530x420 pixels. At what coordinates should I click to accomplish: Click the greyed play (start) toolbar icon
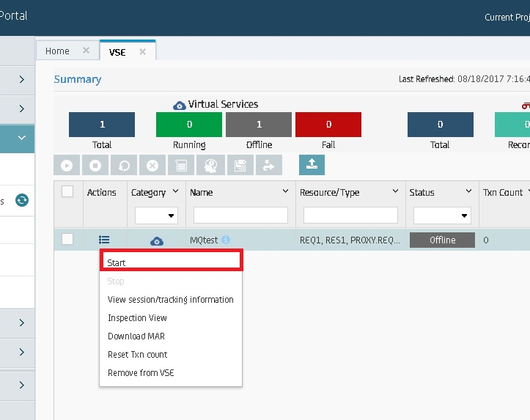tap(67, 166)
